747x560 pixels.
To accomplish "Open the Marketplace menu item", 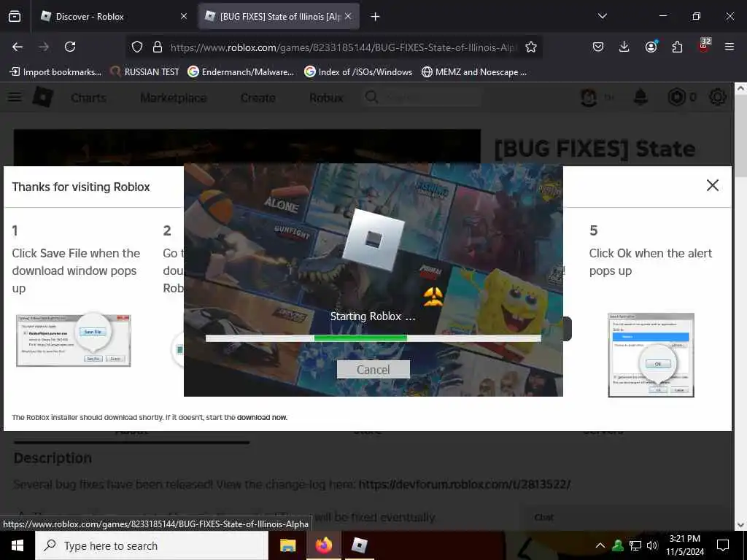I will [x=174, y=98].
